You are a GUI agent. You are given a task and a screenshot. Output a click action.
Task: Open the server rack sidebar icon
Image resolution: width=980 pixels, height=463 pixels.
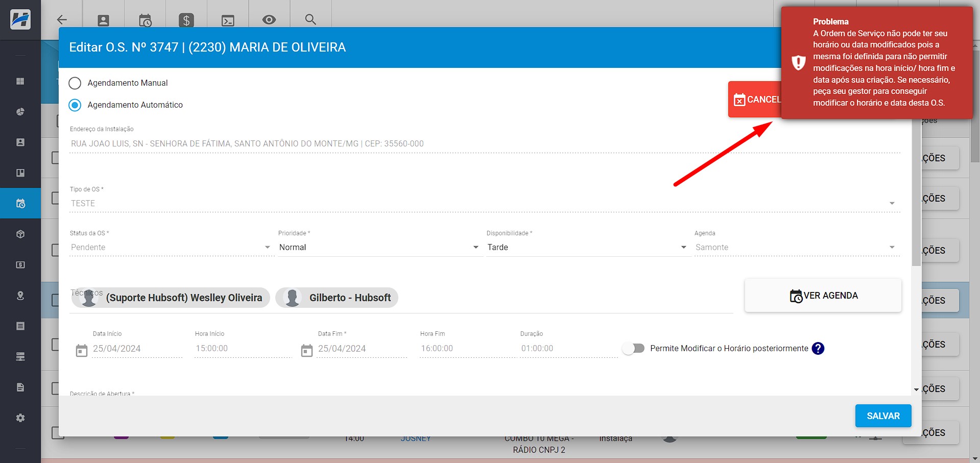pyautogui.click(x=20, y=357)
